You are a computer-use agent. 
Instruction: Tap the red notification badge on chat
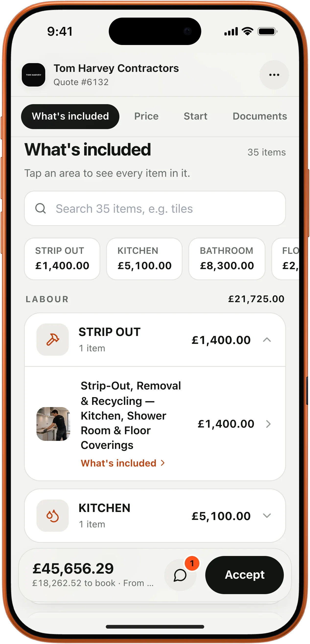192,563
